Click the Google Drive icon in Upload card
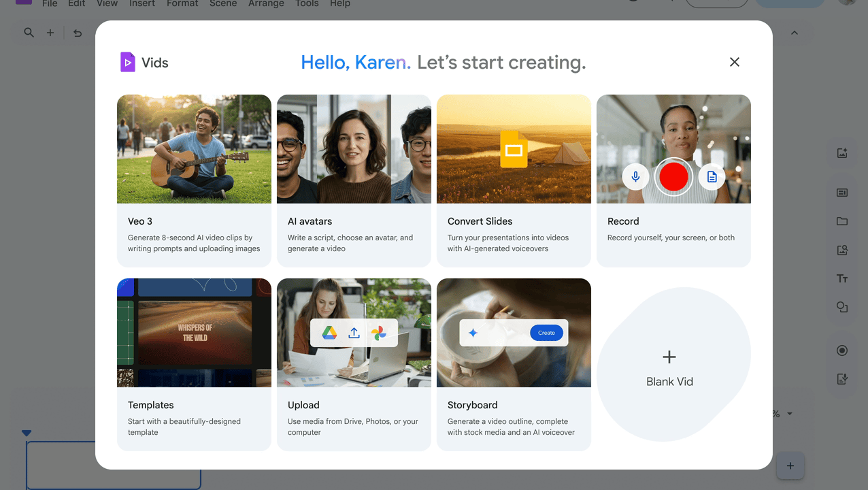 pos(329,333)
